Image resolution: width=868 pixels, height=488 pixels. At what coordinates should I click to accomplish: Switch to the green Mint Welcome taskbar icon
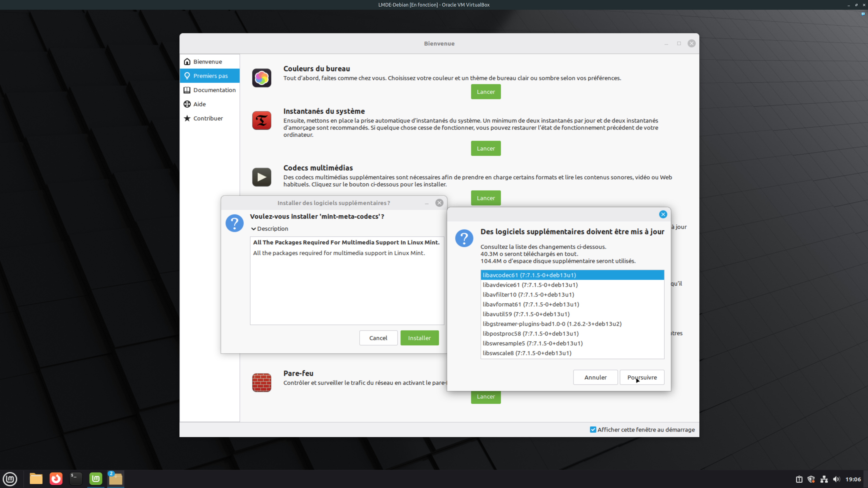click(96, 479)
